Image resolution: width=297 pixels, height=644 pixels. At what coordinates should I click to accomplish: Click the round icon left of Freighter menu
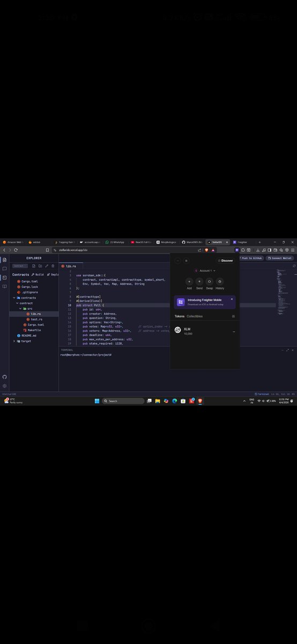coord(178,261)
